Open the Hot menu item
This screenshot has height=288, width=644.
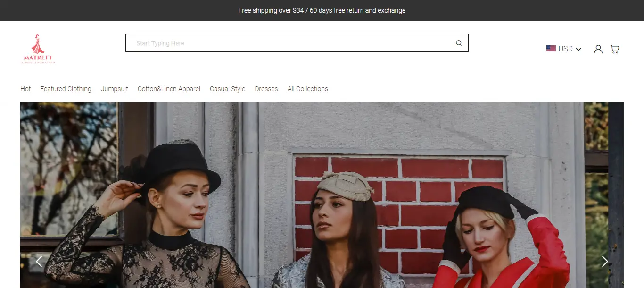(25, 89)
